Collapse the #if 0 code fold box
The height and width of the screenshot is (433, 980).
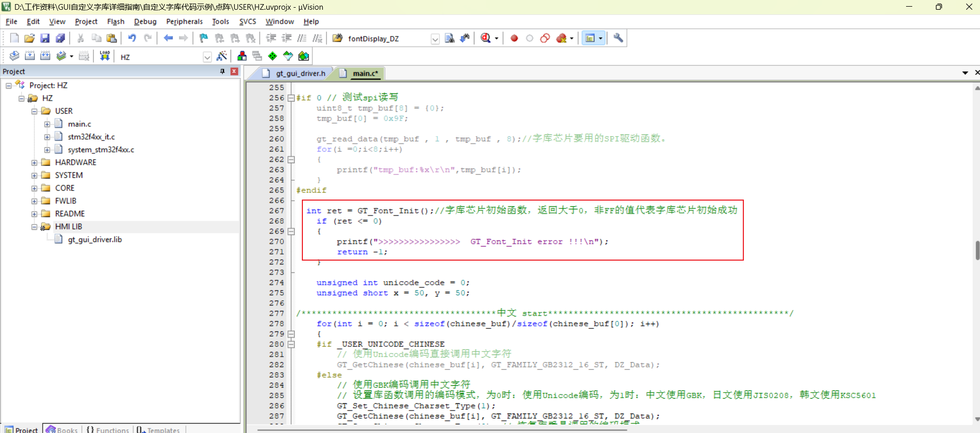point(291,98)
